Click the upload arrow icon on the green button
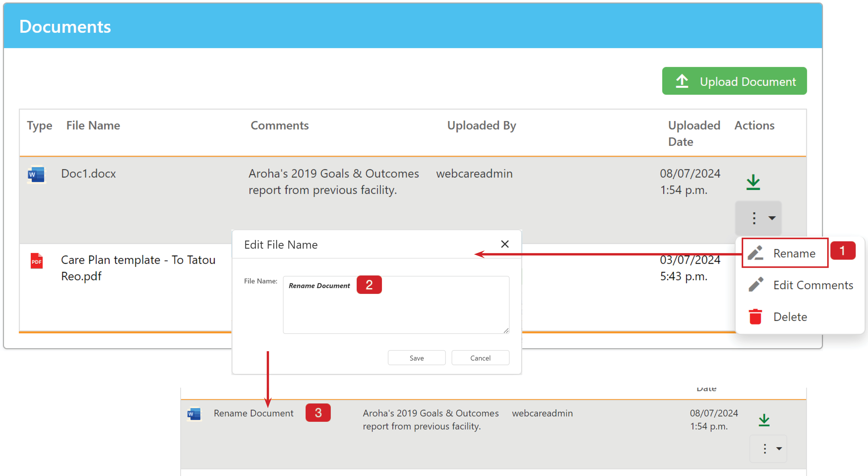 682,81
